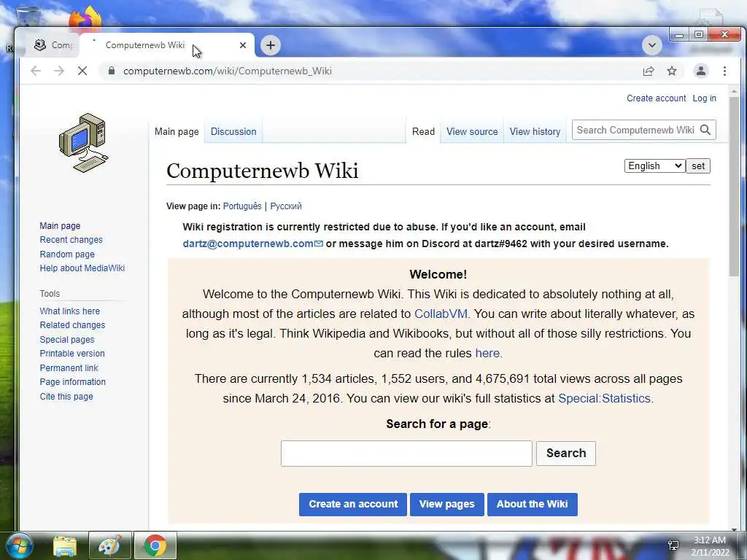Click the set language button
This screenshot has width=747, height=560.
point(698,166)
